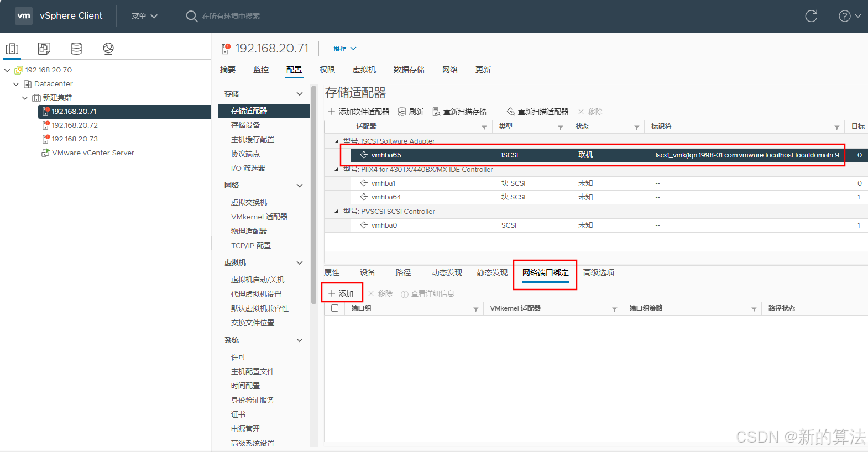Select 高级系统设置 in settings list

tap(253, 443)
